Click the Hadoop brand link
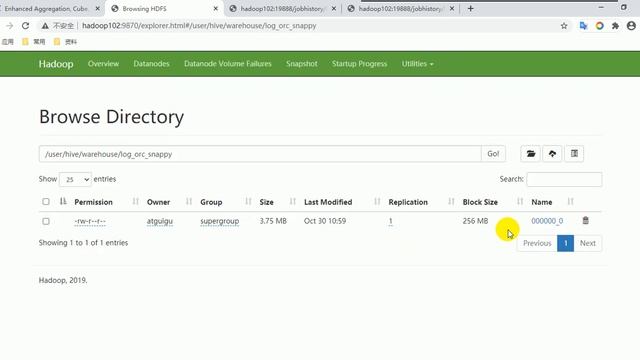 pyautogui.click(x=56, y=64)
